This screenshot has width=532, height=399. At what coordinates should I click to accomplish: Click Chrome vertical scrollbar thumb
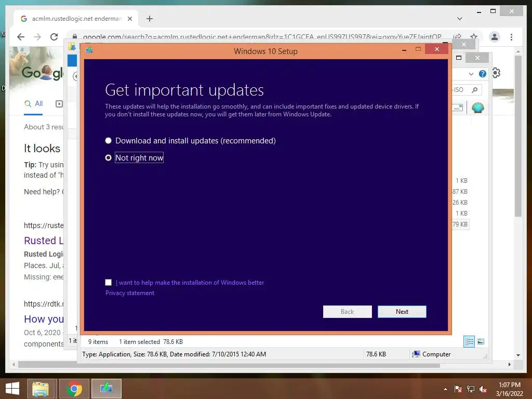(x=518, y=136)
